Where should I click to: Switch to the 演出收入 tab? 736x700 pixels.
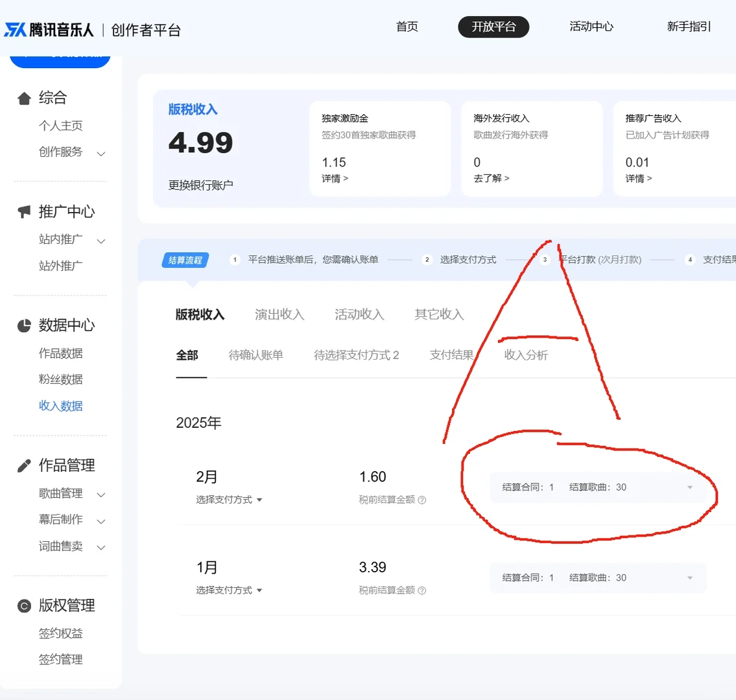click(279, 314)
